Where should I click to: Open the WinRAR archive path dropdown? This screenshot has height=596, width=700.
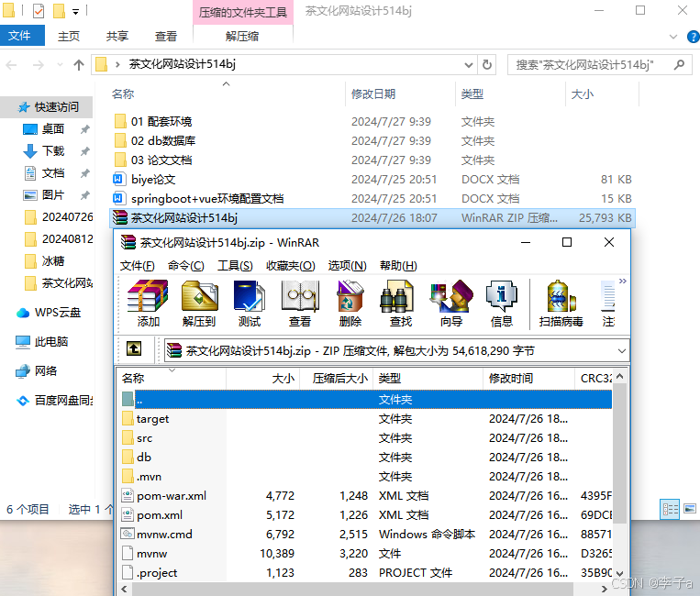[x=621, y=351]
